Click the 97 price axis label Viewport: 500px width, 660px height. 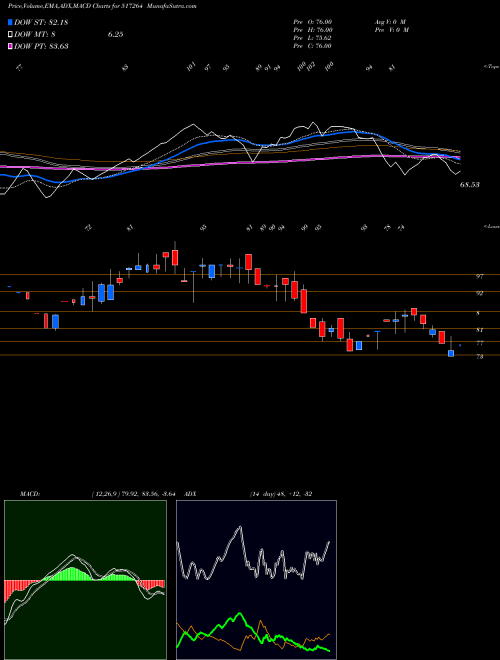pos(479,277)
